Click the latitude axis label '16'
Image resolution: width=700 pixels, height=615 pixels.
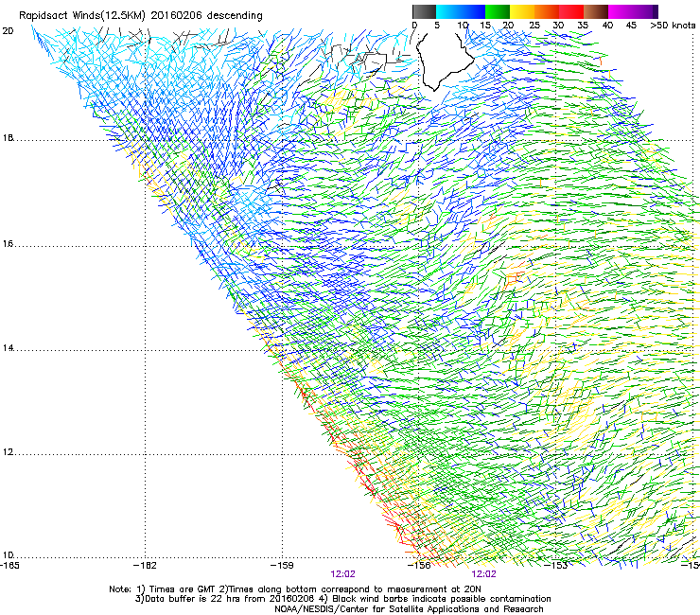[x=8, y=244]
